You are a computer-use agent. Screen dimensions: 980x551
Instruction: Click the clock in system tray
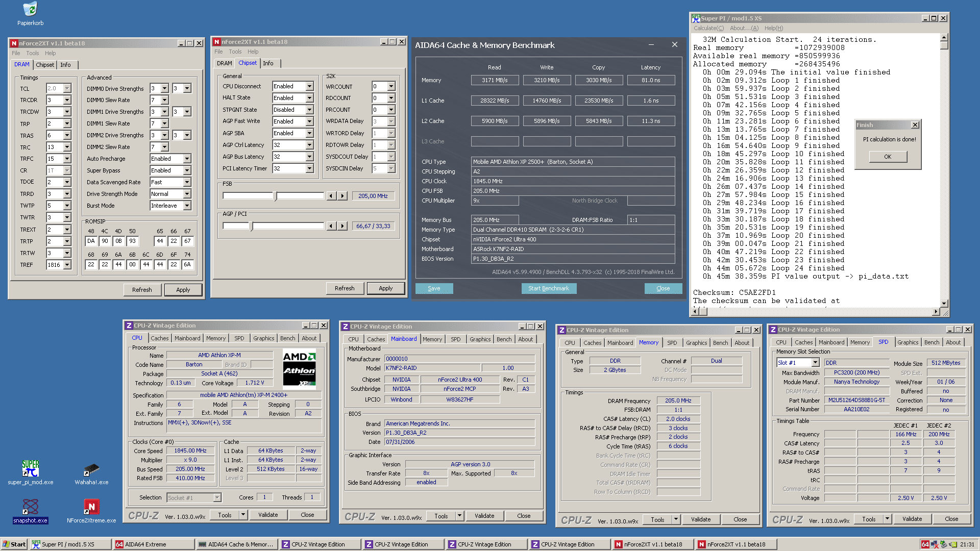(x=967, y=544)
